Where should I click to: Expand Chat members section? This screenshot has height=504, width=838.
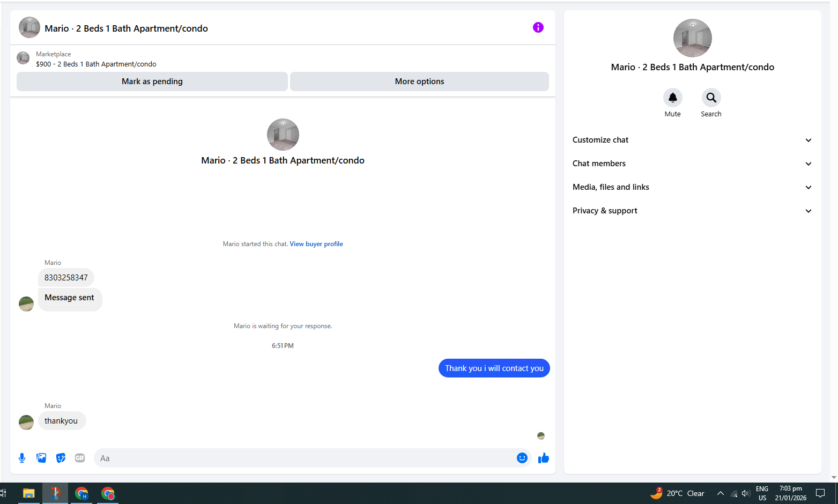click(692, 164)
